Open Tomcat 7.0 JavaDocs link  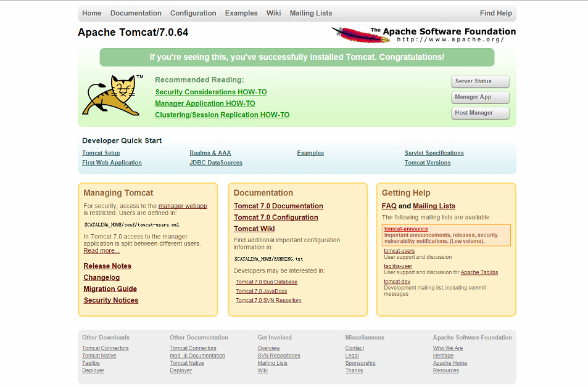click(261, 291)
